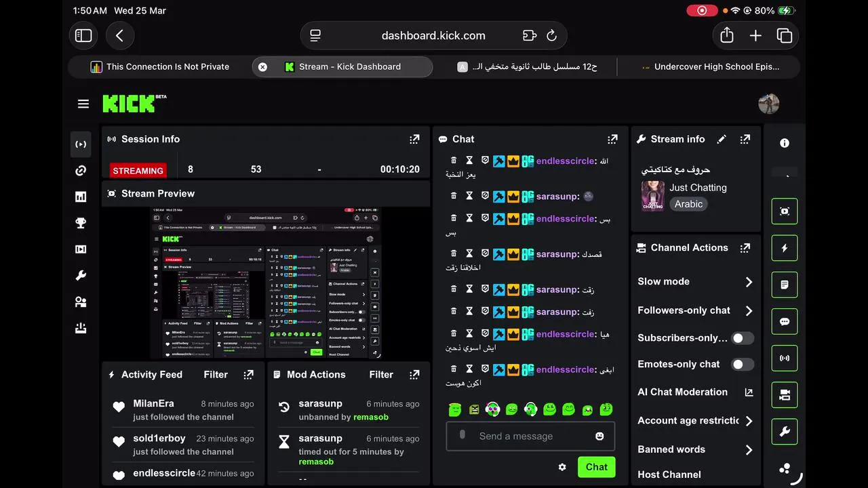Viewport: 868px width, 488px height.
Task: Delete sarasunp's قصدك message with trash icon
Action: pyautogui.click(x=454, y=253)
